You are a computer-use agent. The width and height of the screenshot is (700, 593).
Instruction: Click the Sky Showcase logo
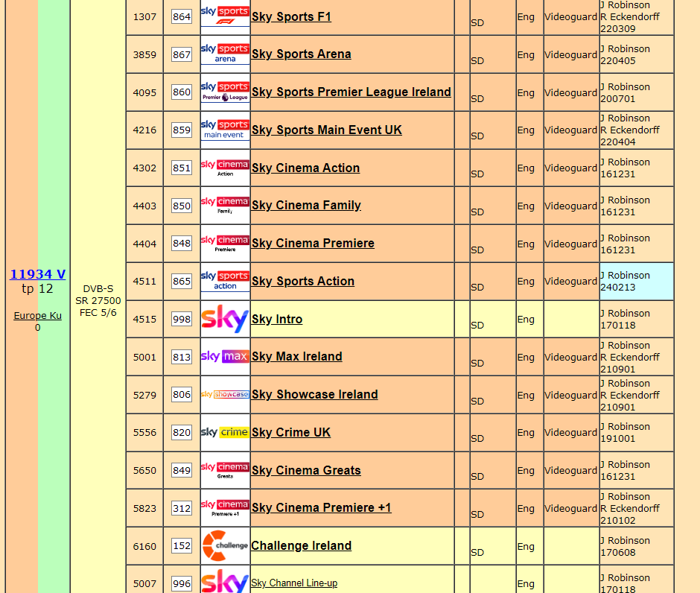click(x=225, y=394)
